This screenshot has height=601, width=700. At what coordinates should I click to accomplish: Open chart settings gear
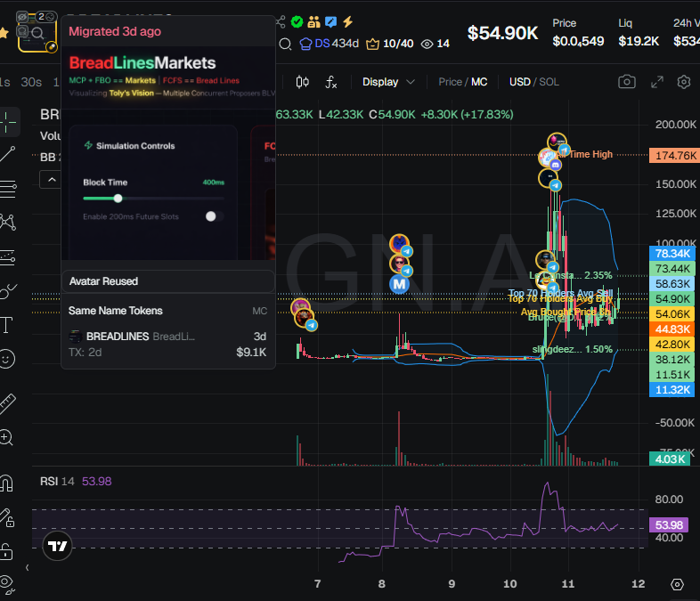[x=683, y=82]
